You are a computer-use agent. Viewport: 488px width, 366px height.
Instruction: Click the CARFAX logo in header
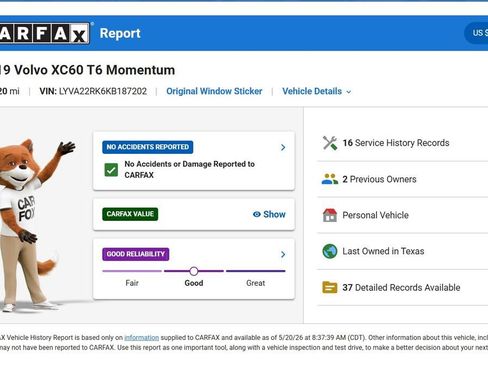pos(45,33)
